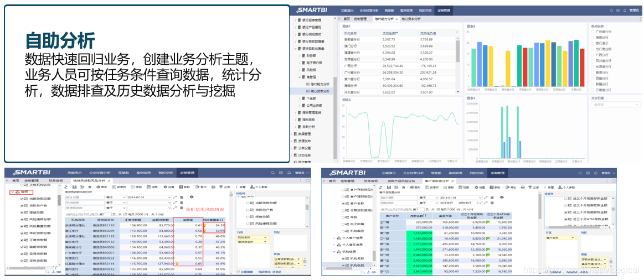
Task: Click horizontal scrollbar under loan risk window tree
Action: [28, 268]
